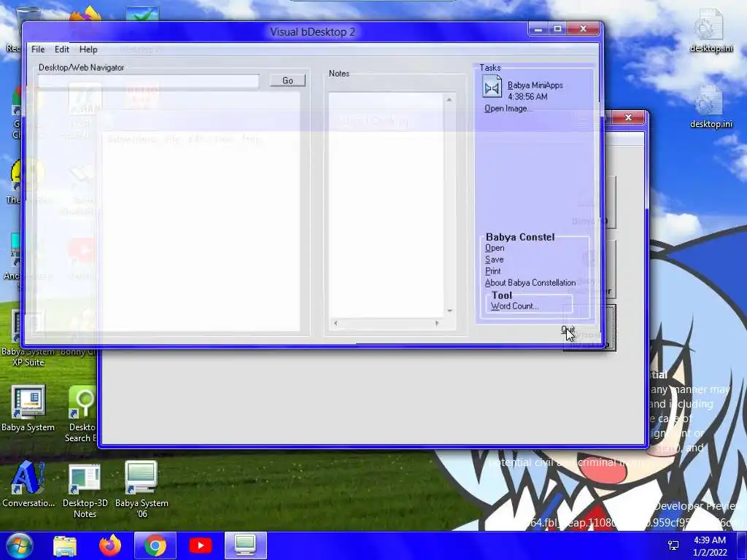Select the Babya System desktop icon
This screenshot has height=560, width=747.
(x=28, y=408)
